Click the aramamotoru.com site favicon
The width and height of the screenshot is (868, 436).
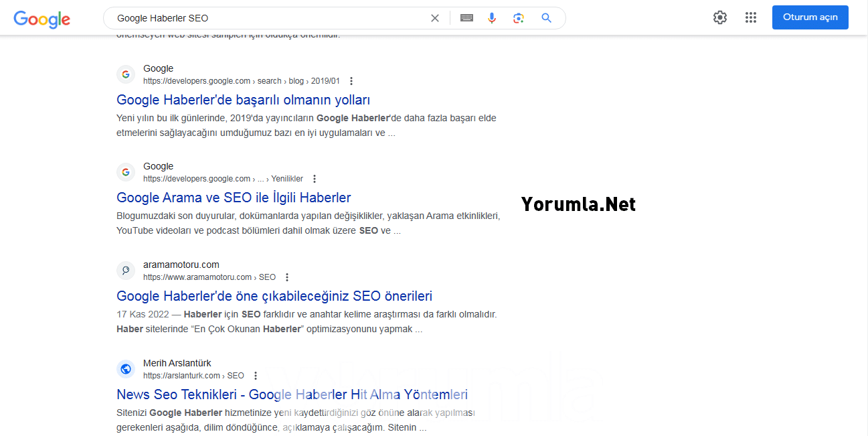[x=126, y=271]
